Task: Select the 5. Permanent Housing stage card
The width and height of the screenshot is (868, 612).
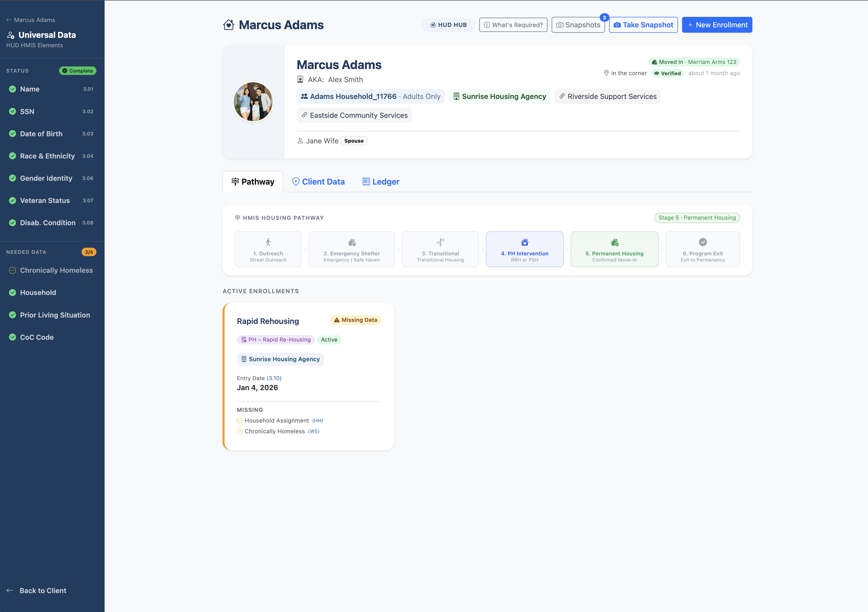Action: (615, 249)
